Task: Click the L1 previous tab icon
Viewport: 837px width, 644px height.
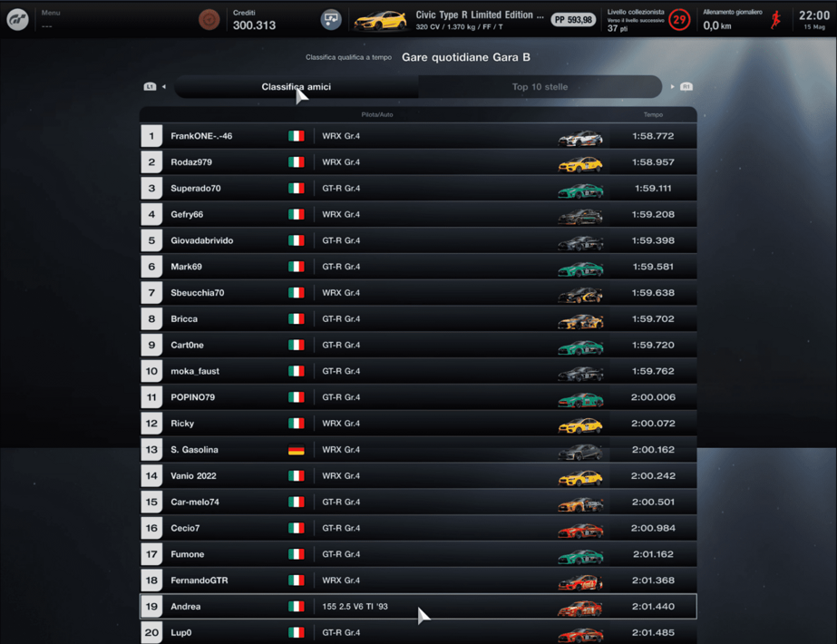Action: pyautogui.click(x=150, y=86)
